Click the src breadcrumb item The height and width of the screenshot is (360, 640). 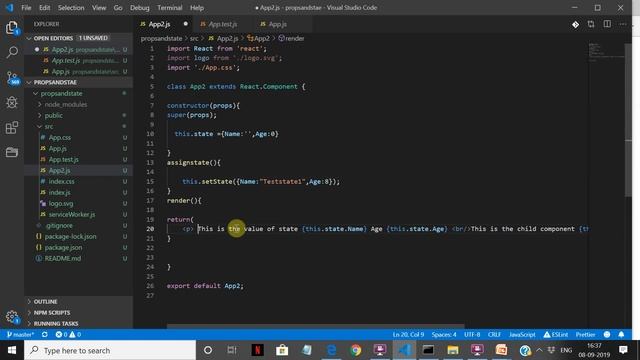point(194,38)
